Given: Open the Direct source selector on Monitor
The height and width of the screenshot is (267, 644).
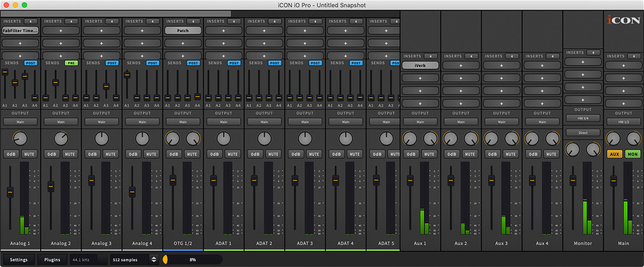Looking at the screenshot, I should (x=583, y=133).
